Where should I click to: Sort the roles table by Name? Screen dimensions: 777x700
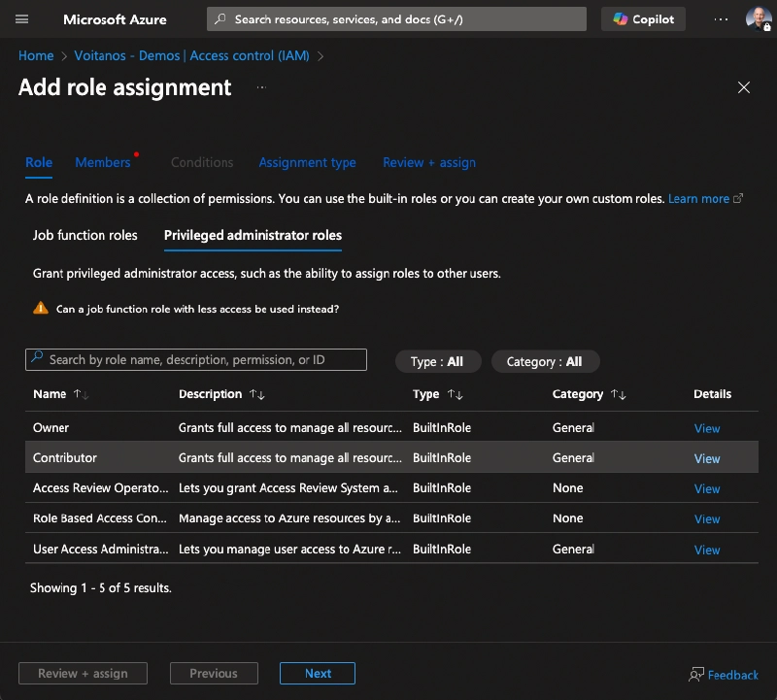(x=49, y=394)
